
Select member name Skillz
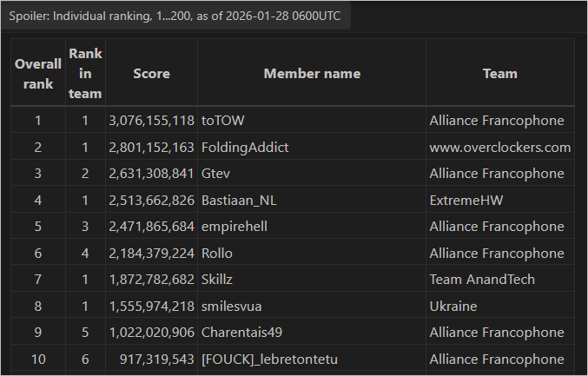click(x=219, y=280)
